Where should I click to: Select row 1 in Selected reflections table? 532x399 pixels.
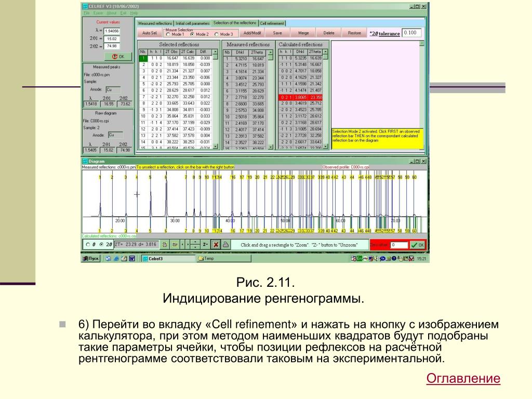(176, 58)
